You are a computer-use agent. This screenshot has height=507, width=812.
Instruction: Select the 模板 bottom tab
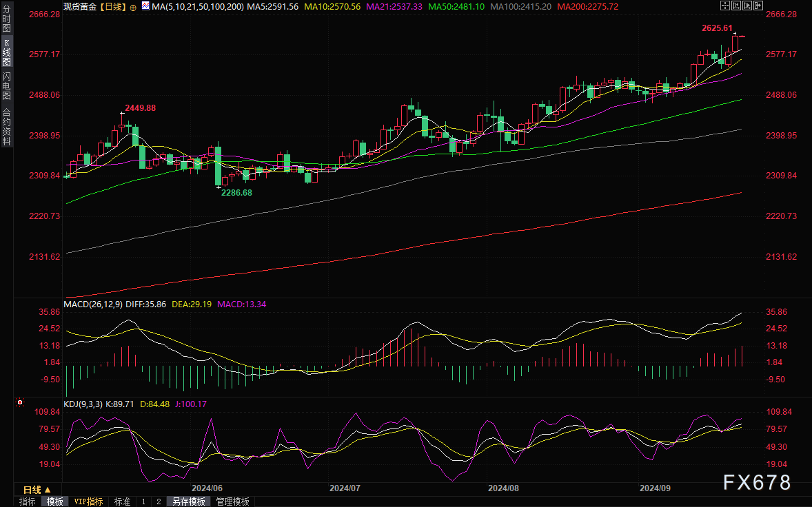coord(54,501)
